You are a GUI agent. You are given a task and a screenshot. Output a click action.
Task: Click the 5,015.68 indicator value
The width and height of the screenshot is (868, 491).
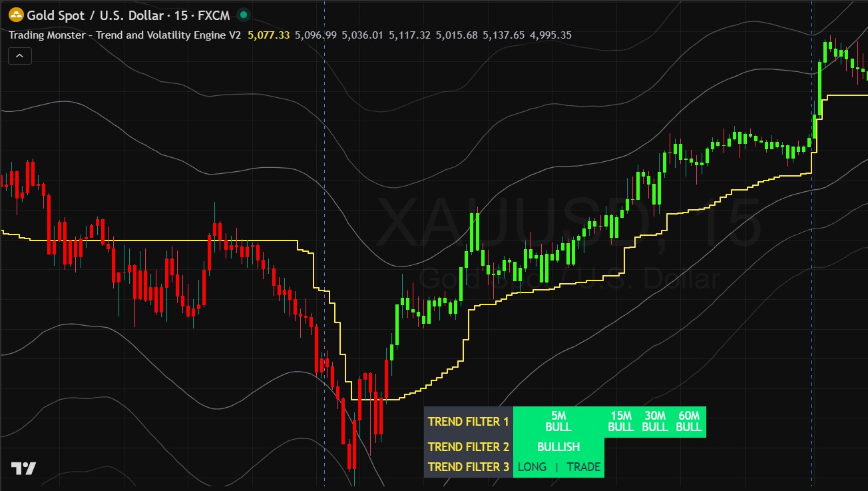point(457,35)
